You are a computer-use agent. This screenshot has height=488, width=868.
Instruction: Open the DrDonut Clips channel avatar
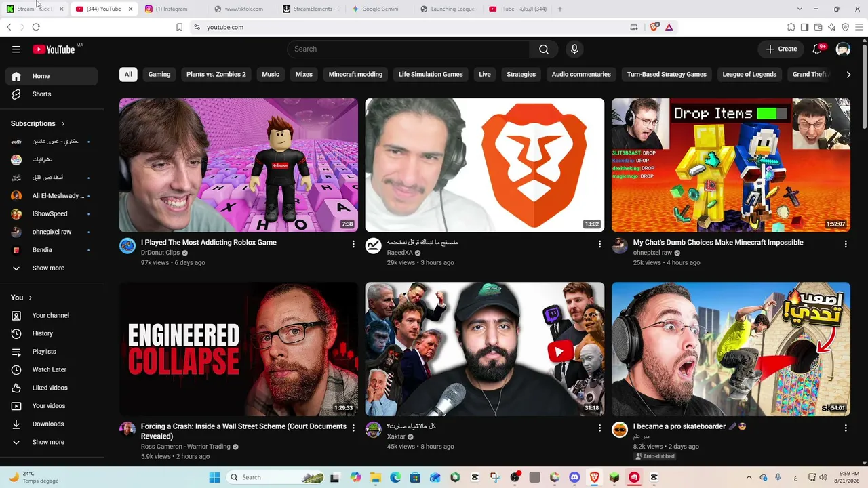click(x=127, y=245)
